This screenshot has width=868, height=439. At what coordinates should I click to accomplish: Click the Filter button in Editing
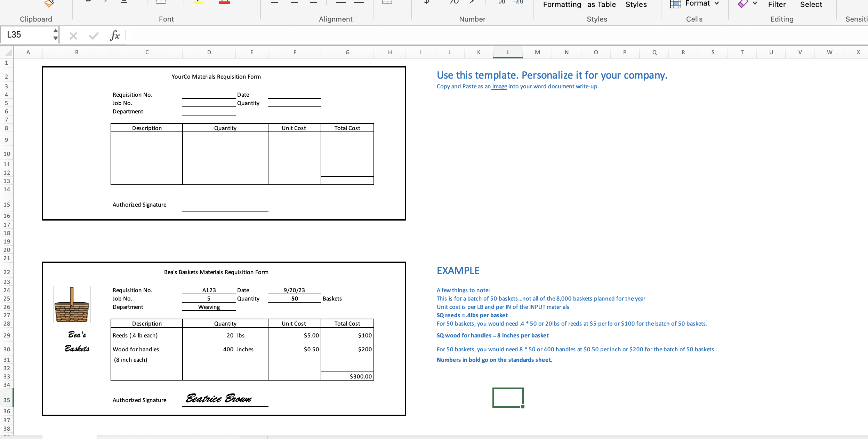tap(777, 5)
